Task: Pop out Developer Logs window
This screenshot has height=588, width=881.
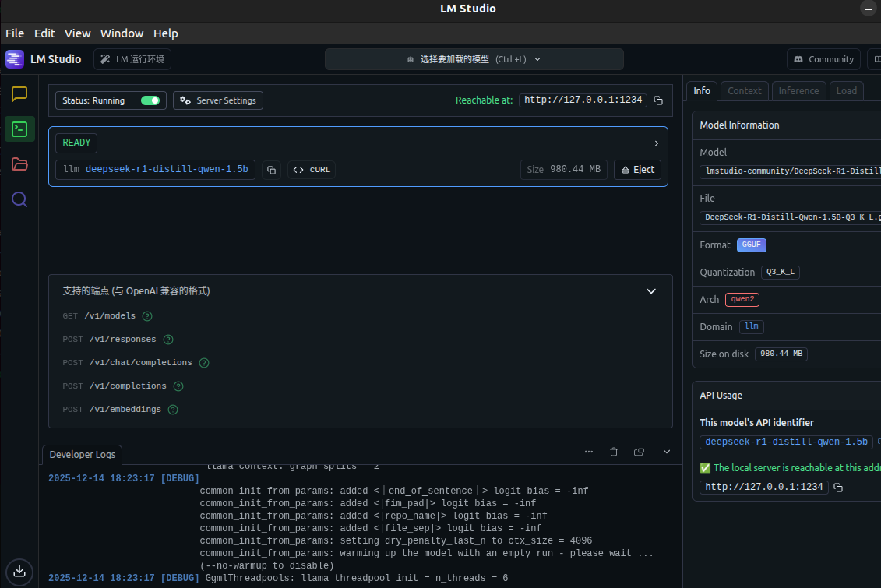Action: (639, 452)
